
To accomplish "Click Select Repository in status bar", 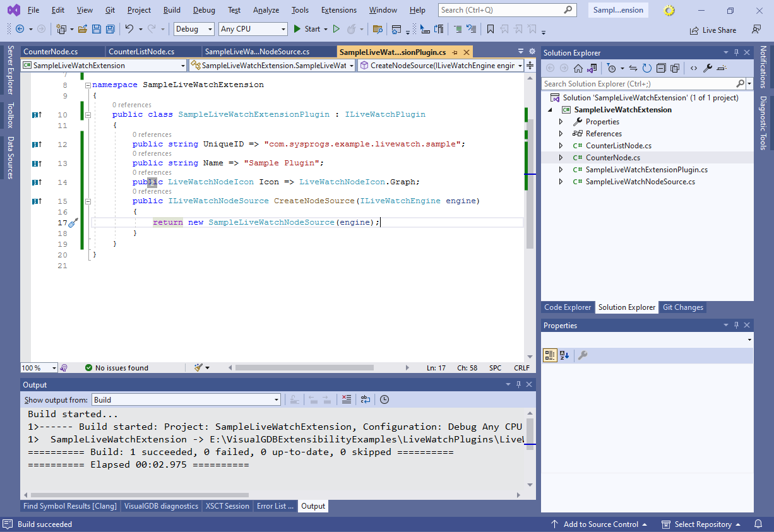I will pos(701,524).
